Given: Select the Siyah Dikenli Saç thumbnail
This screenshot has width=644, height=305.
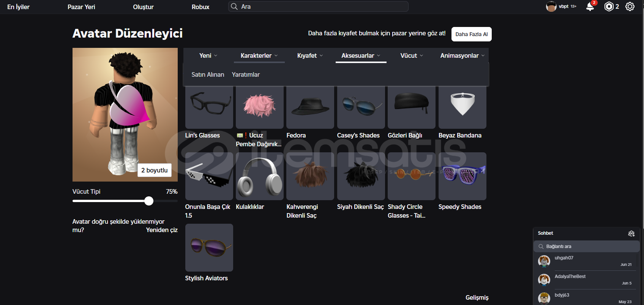Looking at the screenshot, I should click(361, 176).
